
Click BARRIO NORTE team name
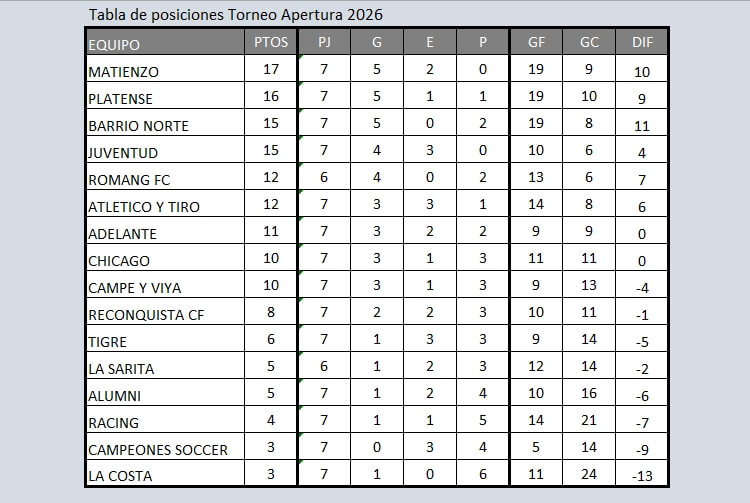click(138, 126)
